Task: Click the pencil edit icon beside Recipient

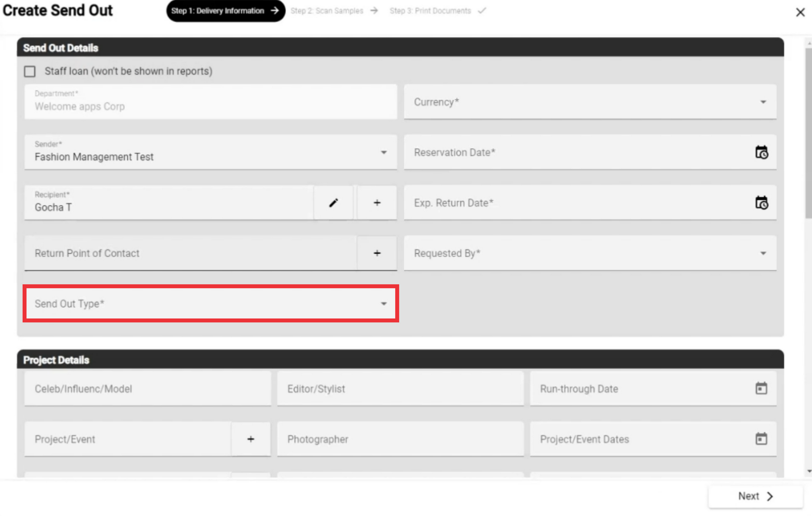Action: point(333,203)
